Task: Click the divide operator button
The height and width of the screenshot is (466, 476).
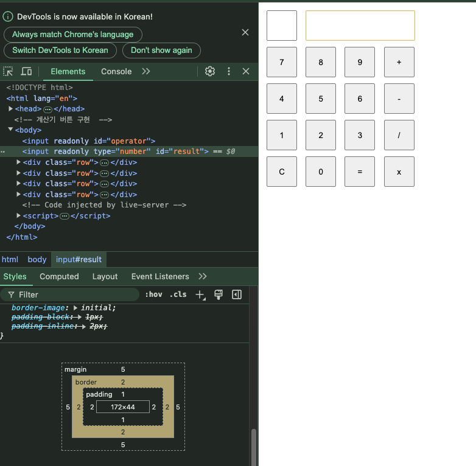Action: [399, 135]
